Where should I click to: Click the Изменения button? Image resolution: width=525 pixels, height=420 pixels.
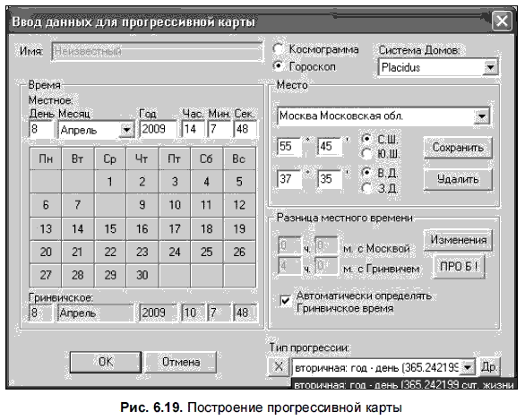[x=458, y=240]
